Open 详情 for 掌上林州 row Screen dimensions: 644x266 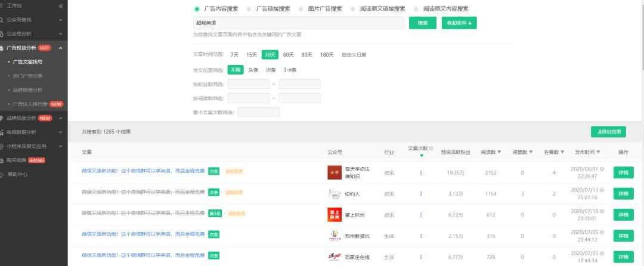pyautogui.click(x=624, y=215)
